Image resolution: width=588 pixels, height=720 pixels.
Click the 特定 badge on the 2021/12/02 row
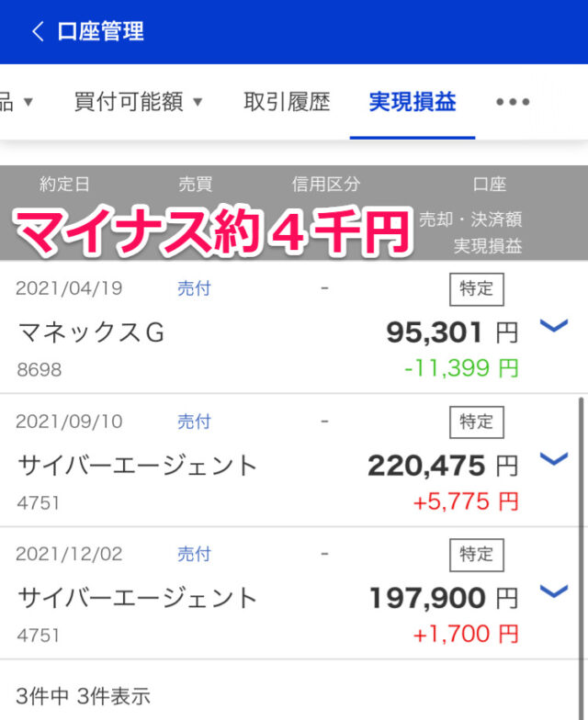476,555
